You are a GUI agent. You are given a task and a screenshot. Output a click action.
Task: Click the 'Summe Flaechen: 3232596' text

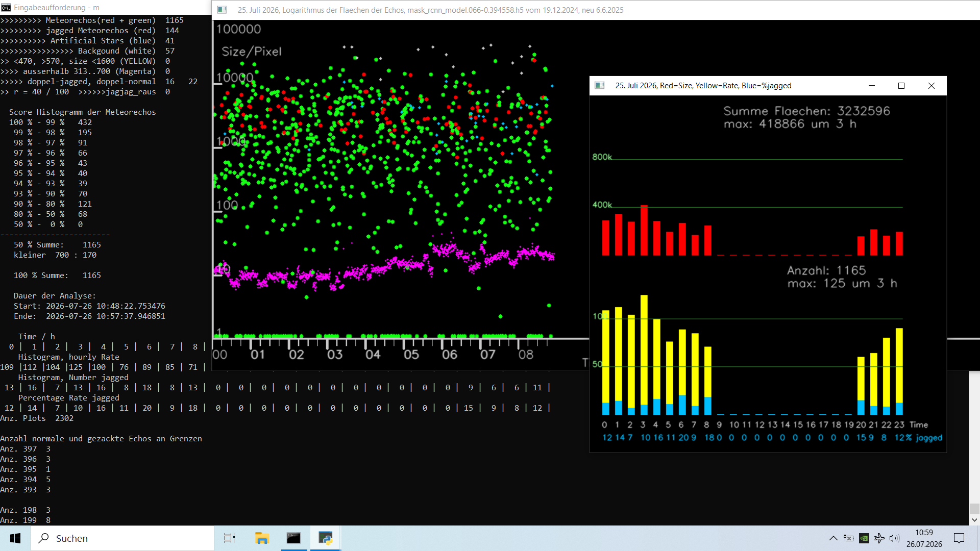806,111
